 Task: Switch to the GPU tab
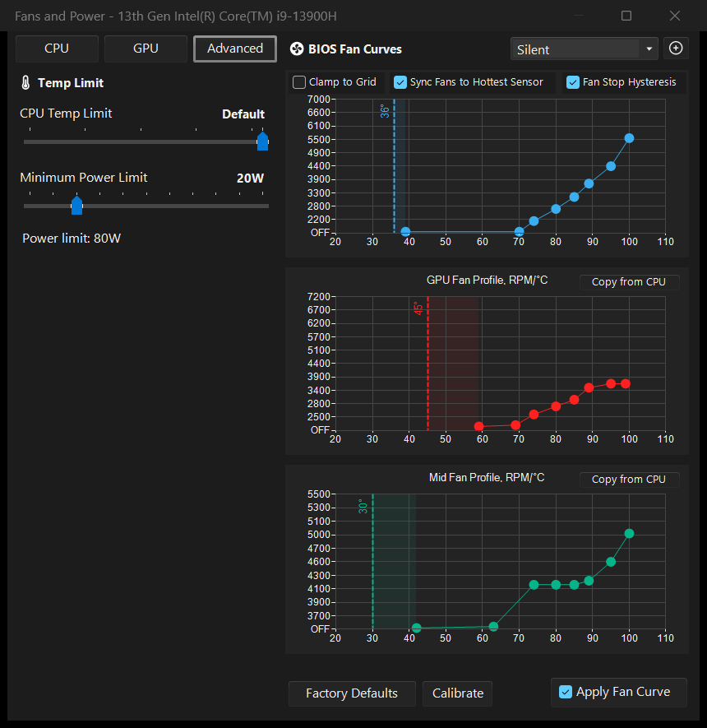(146, 49)
